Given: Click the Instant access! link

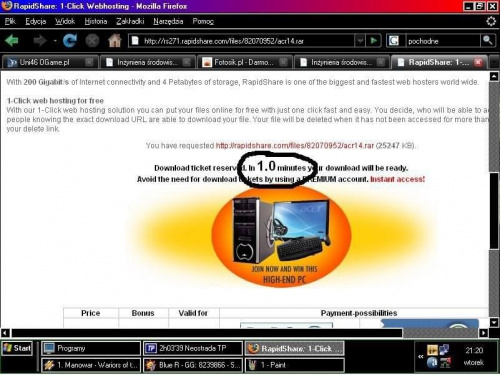Looking at the screenshot, I should [x=397, y=179].
